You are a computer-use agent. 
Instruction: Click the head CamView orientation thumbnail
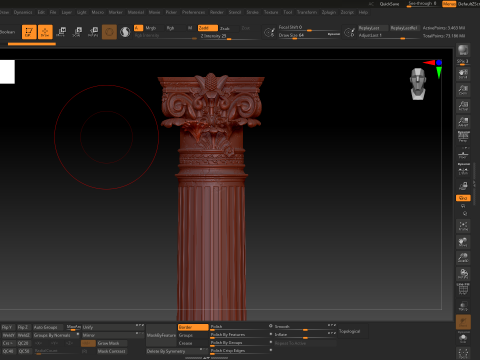[x=418, y=84]
